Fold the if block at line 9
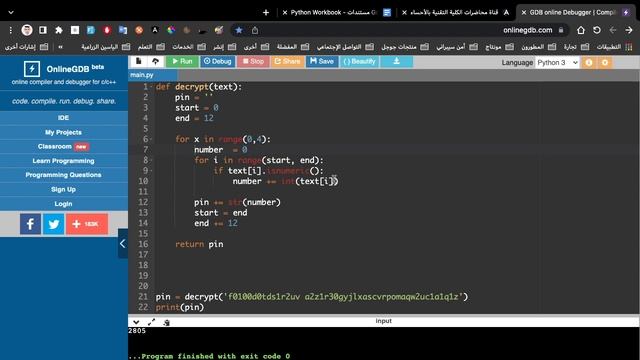This screenshot has width=640, height=360. 151,171
